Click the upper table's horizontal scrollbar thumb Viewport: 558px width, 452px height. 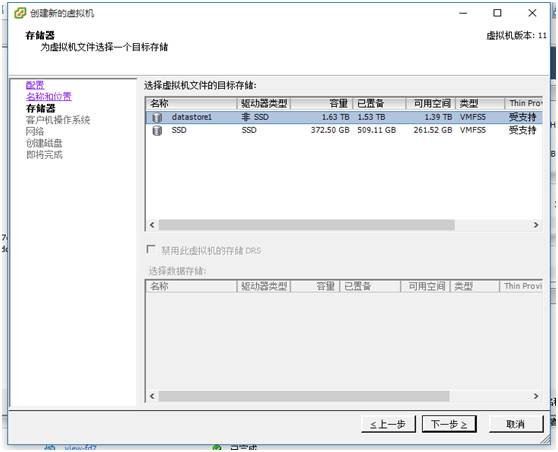[306, 225]
